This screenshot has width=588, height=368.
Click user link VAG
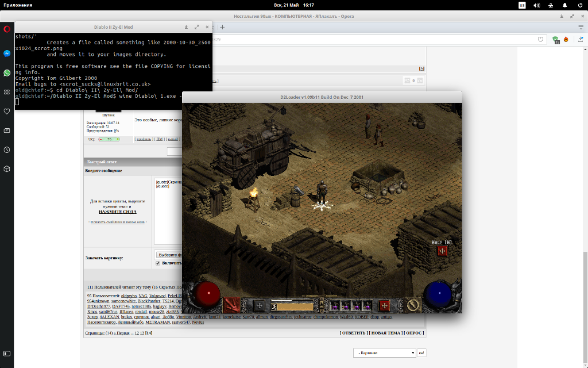[143, 296]
